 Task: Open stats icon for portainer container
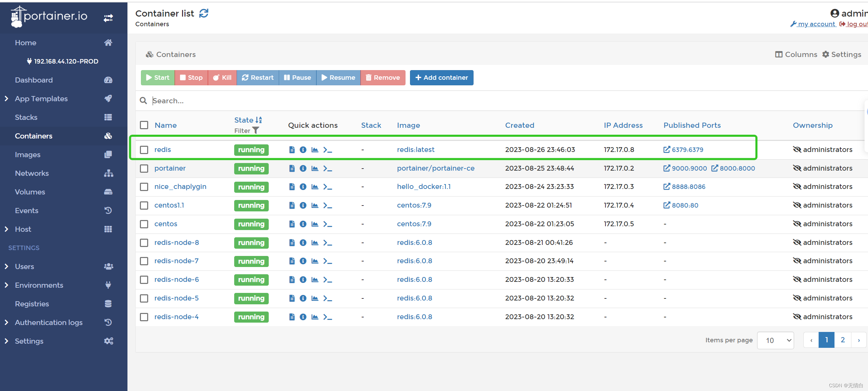(315, 168)
